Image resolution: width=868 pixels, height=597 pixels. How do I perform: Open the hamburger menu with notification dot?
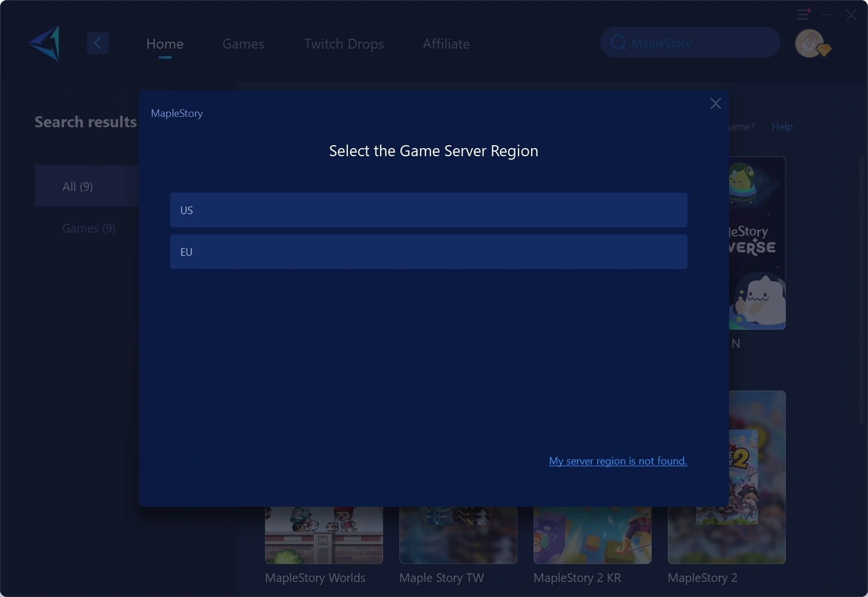tap(803, 14)
